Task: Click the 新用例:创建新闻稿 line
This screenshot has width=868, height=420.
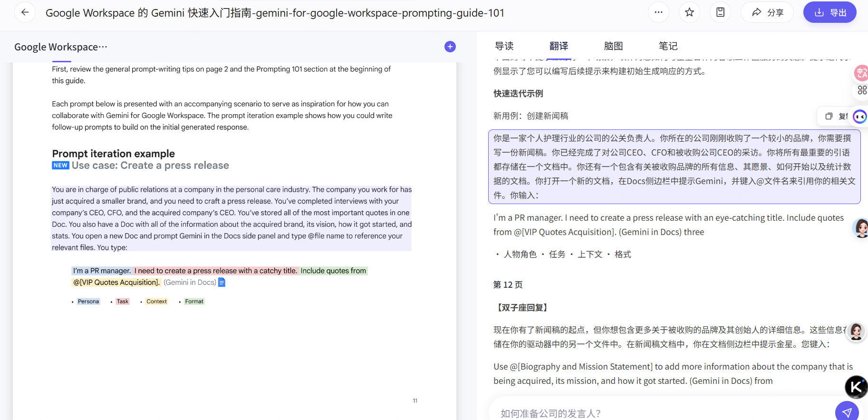Action: tap(530, 116)
